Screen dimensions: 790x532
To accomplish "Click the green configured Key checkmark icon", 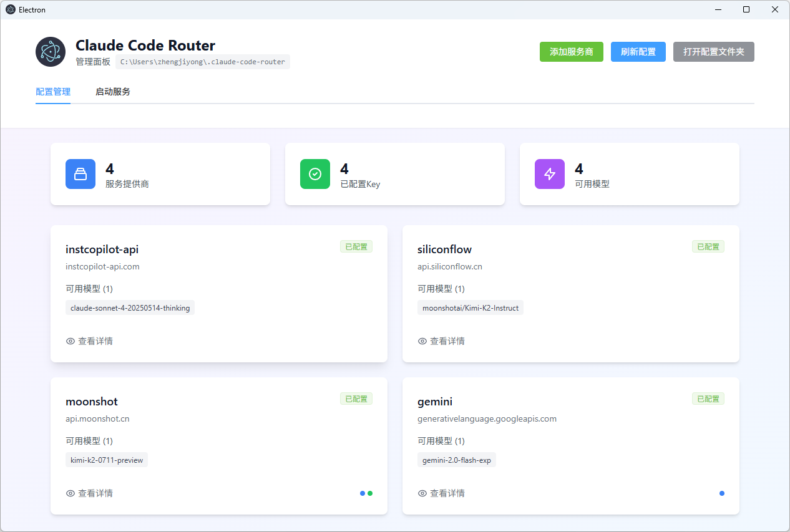I will tap(315, 174).
